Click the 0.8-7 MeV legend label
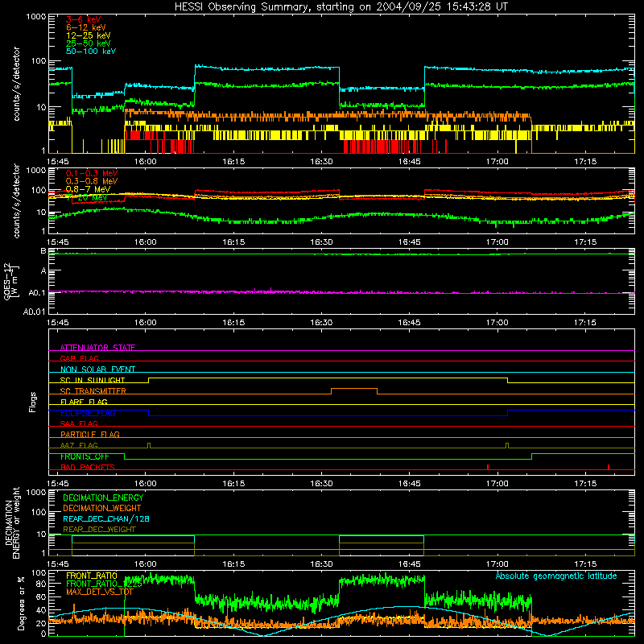Image resolution: width=644 pixels, height=644 pixels. (x=89, y=189)
